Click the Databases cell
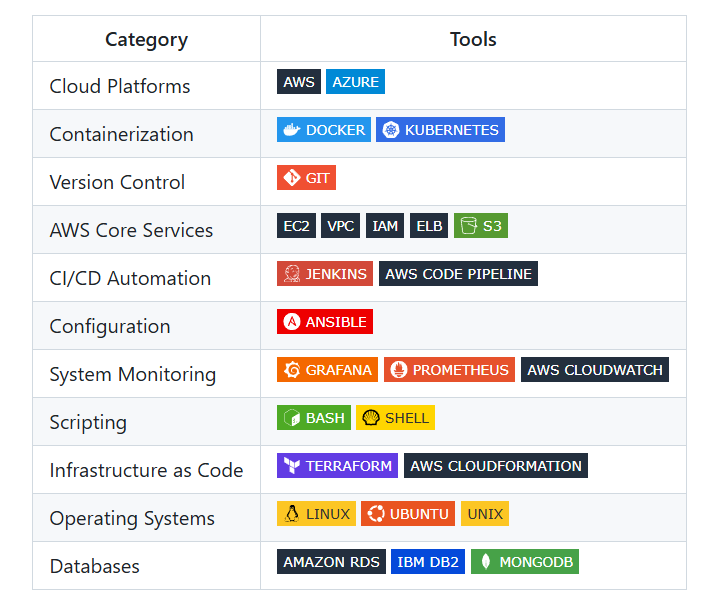717x604 pixels. tap(146, 566)
